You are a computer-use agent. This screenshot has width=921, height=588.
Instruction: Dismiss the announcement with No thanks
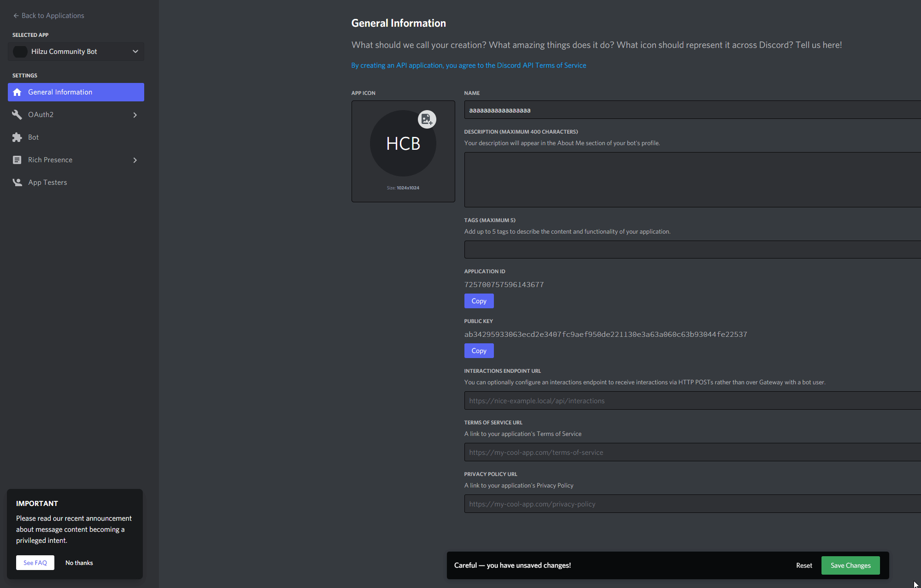pos(79,563)
